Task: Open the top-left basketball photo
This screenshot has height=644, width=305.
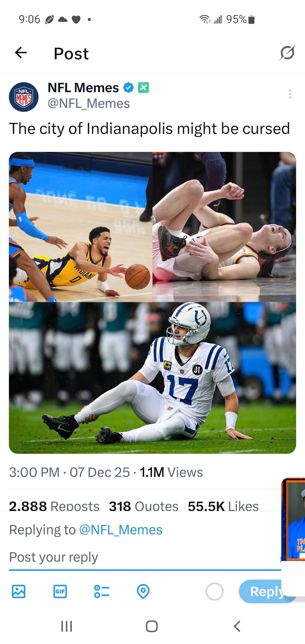Action: coord(80,227)
